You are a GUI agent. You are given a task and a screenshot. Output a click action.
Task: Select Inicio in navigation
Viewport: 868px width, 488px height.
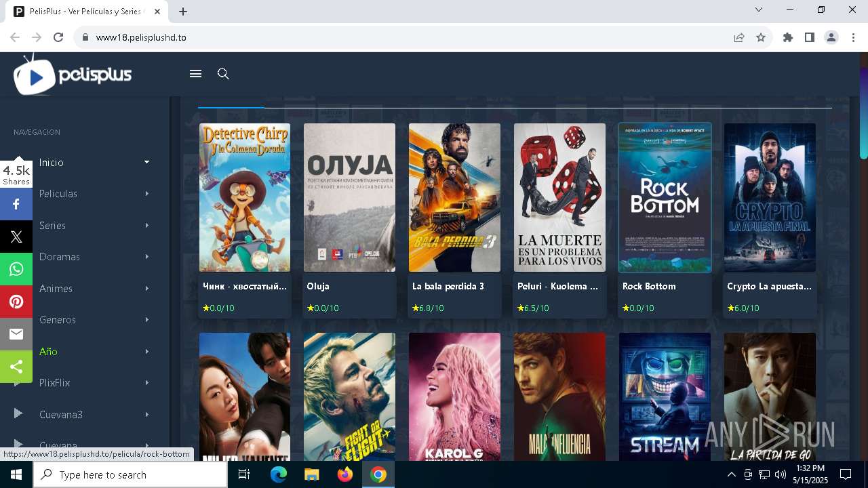click(x=51, y=162)
